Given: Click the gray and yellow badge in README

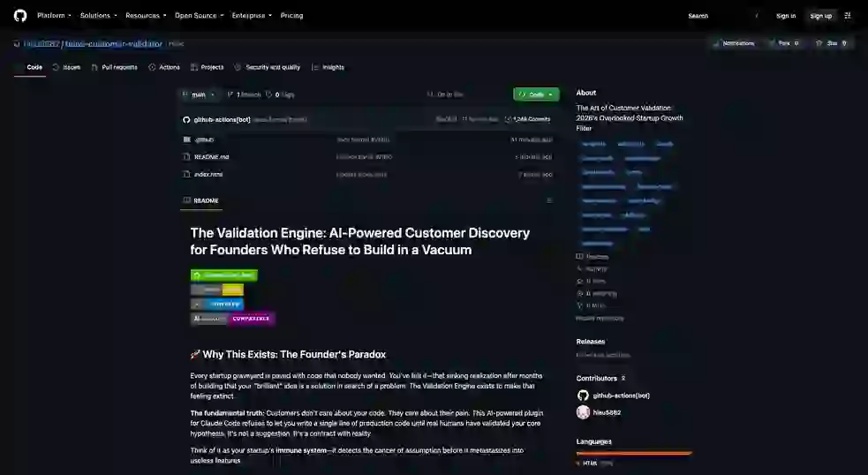Looking at the screenshot, I should (217, 290).
